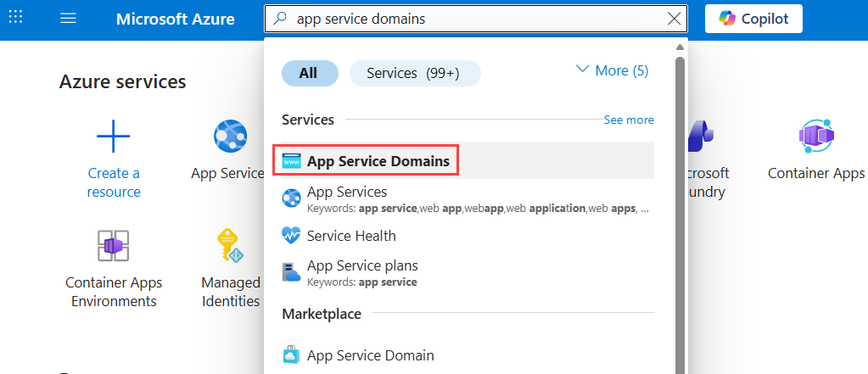Screen dimensions: 868x374
Task: Click the Container Apps label
Action: coord(816,174)
